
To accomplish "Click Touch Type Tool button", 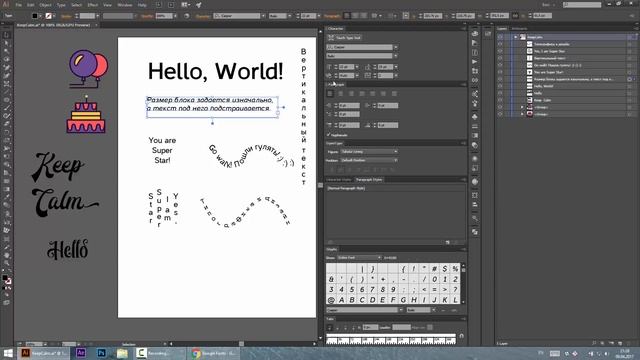I will point(345,38).
